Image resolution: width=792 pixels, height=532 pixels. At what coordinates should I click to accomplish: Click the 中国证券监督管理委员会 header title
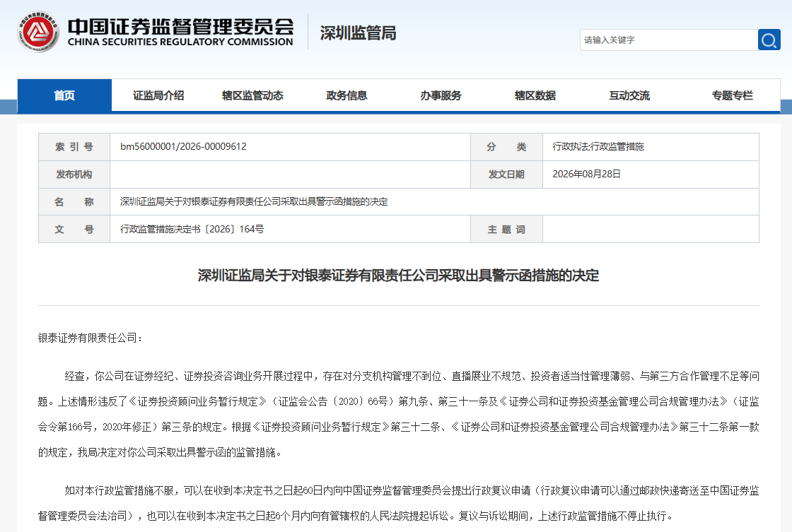180,27
